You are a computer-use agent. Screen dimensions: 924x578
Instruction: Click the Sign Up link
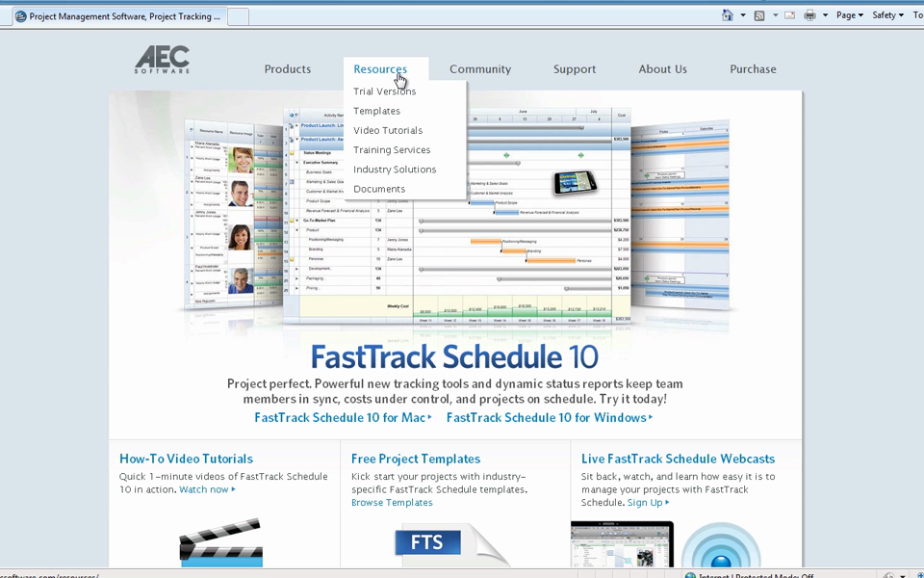[648, 503]
